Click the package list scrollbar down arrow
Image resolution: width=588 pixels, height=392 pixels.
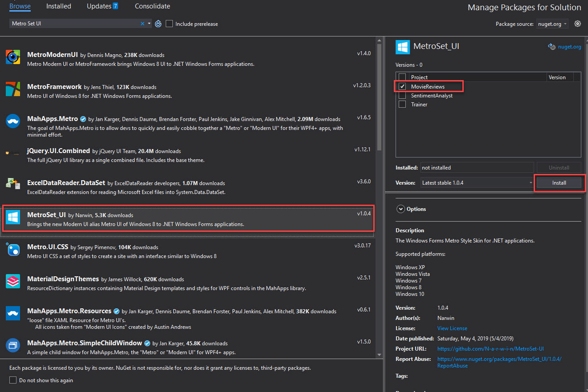click(x=379, y=354)
